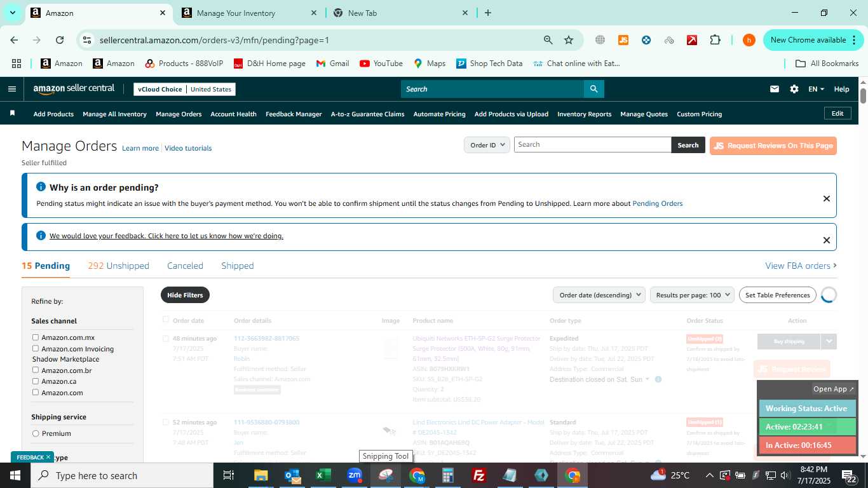Open the EN language dropdown
Image resolution: width=868 pixels, height=488 pixels.
816,89
